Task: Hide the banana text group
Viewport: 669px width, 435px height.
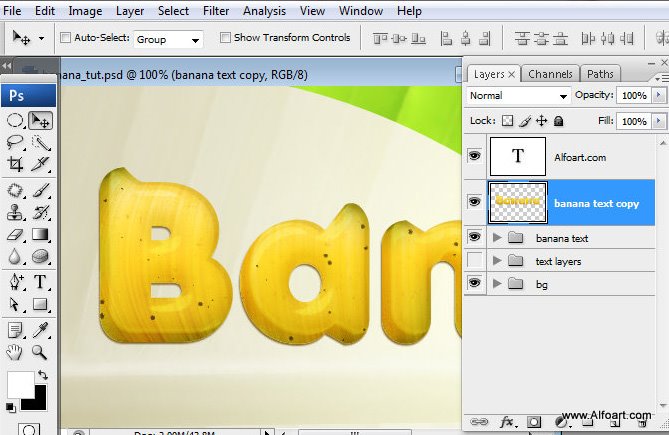Action: pyautogui.click(x=474, y=237)
